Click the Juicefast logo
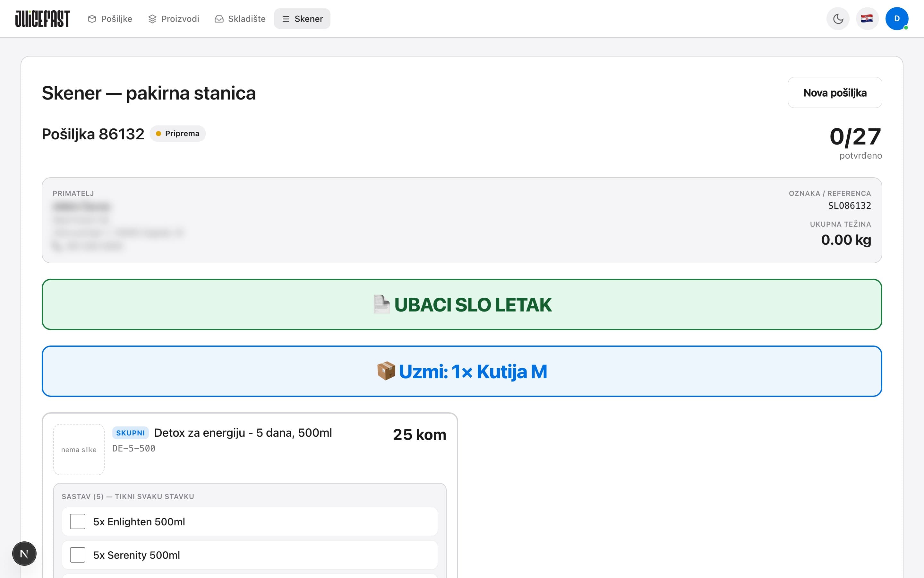The width and height of the screenshot is (924, 578). (x=42, y=19)
